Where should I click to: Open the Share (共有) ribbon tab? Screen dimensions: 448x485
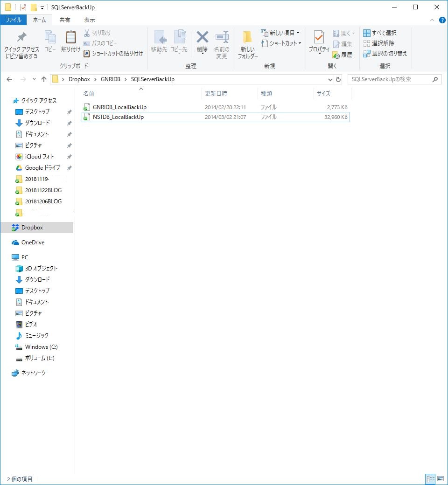coord(65,20)
